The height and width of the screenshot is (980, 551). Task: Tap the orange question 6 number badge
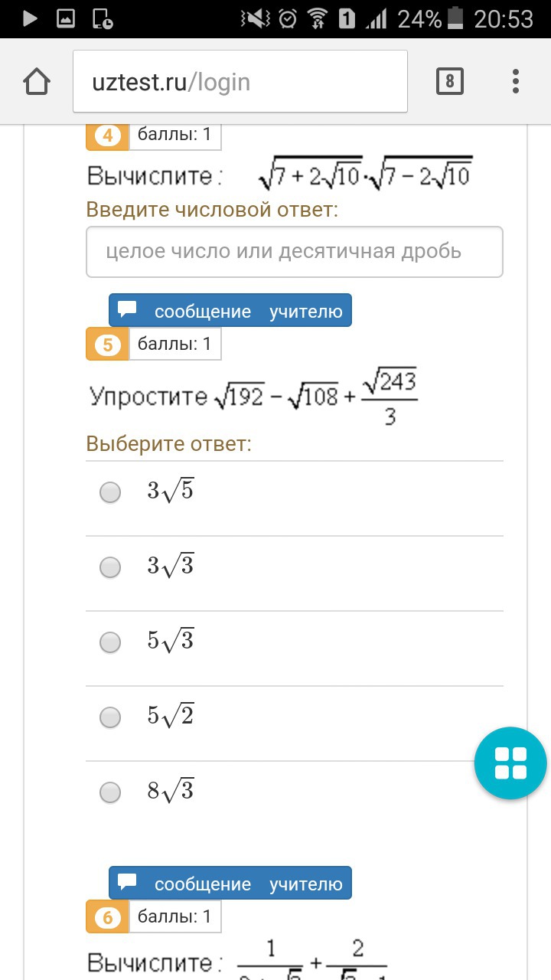coord(107,917)
